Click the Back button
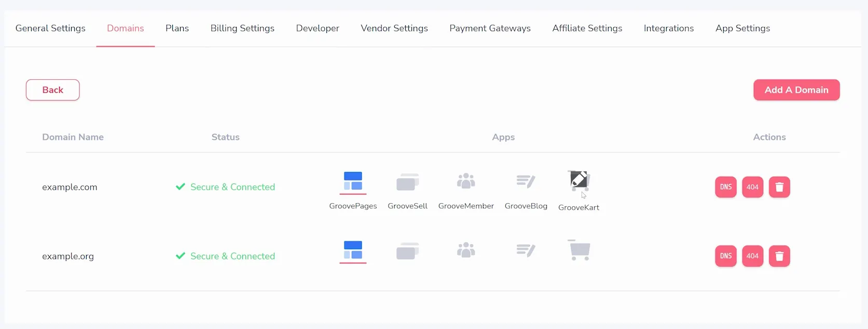 tap(53, 90)
